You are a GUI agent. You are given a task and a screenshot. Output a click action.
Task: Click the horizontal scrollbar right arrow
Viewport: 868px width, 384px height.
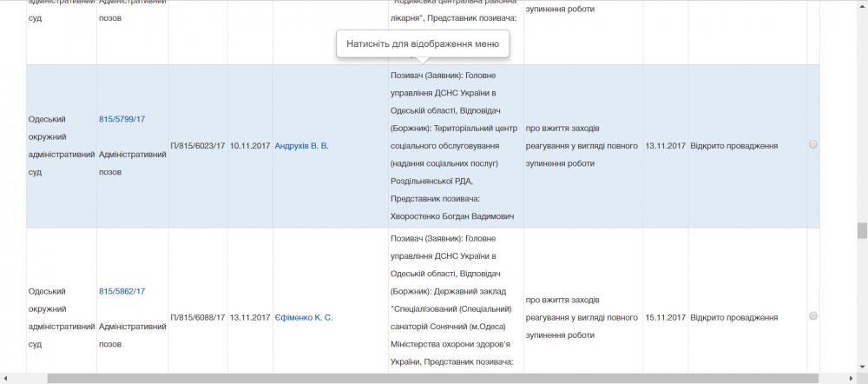[851, 379]
